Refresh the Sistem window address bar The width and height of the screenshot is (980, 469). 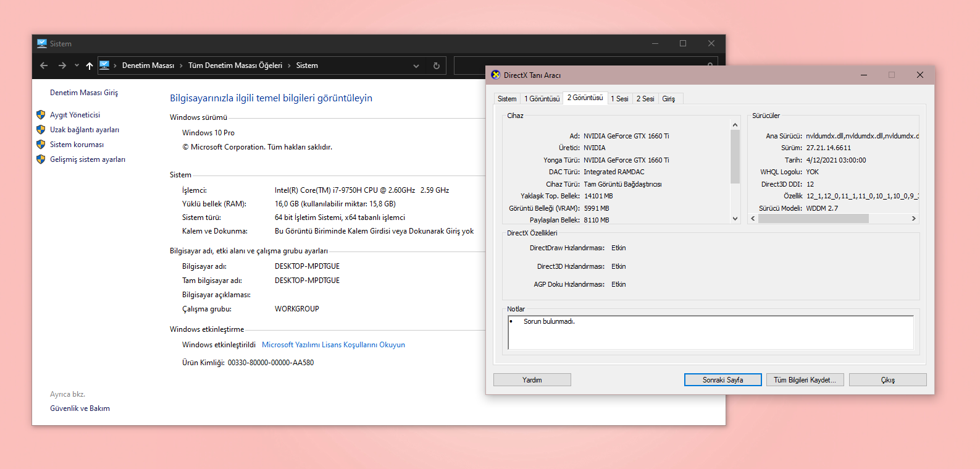point(437,65)
